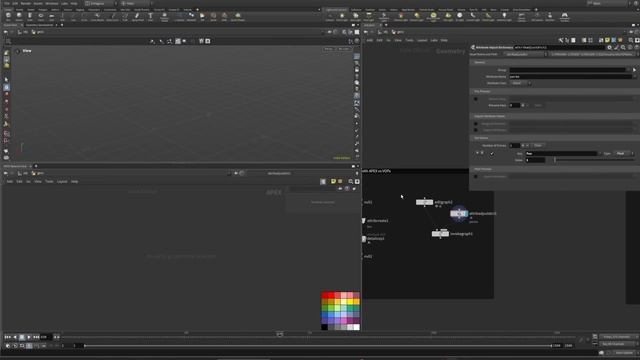The image size is (640, 360).
Task: Open network editor Layout menu
Action: tap(422, 40)
